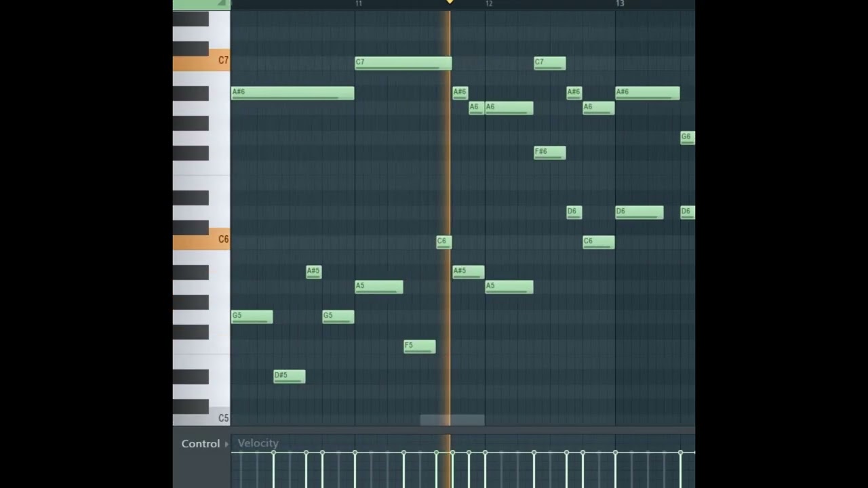Select the A#5 note before bar 11

pyautogui.click(x=314, y=272)
